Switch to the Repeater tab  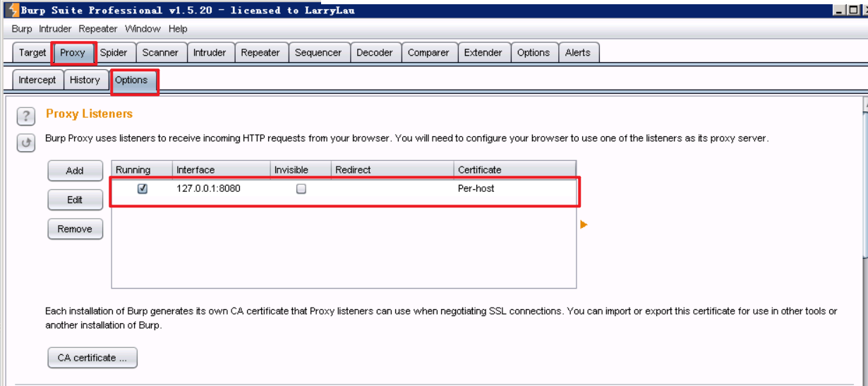tap(260, 53)
